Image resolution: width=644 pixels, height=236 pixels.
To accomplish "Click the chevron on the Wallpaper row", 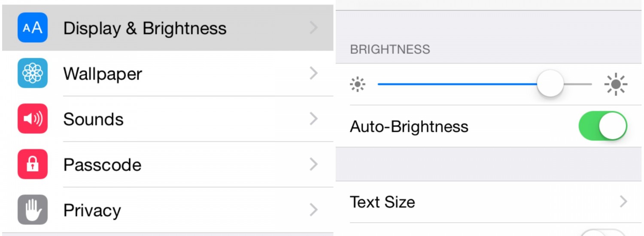I will tap(314, 73).
